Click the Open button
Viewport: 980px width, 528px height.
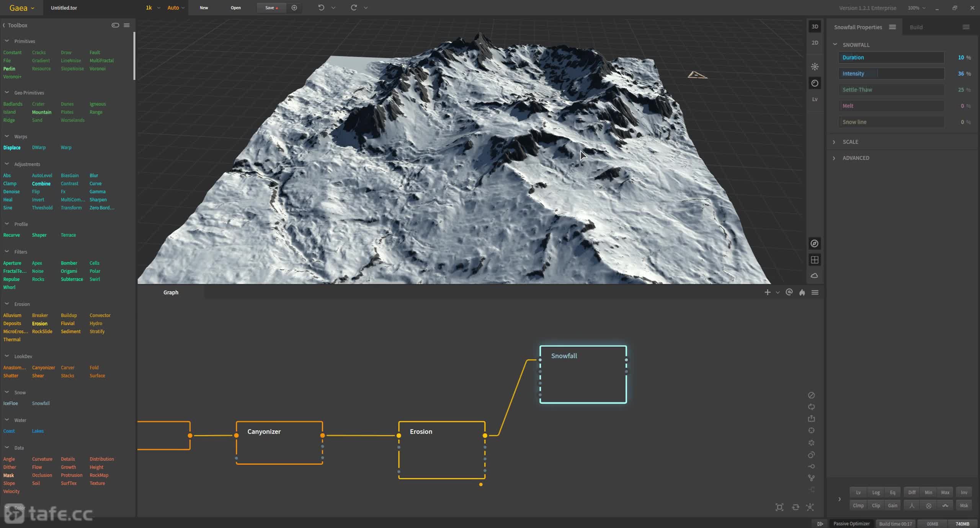(x=235, y=8)
